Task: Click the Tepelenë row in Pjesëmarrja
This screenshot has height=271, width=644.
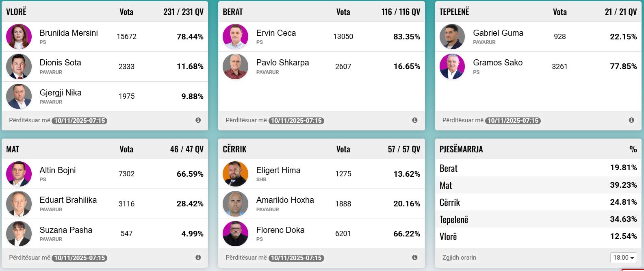Action: pyautogui.click(x=538, y=219)
